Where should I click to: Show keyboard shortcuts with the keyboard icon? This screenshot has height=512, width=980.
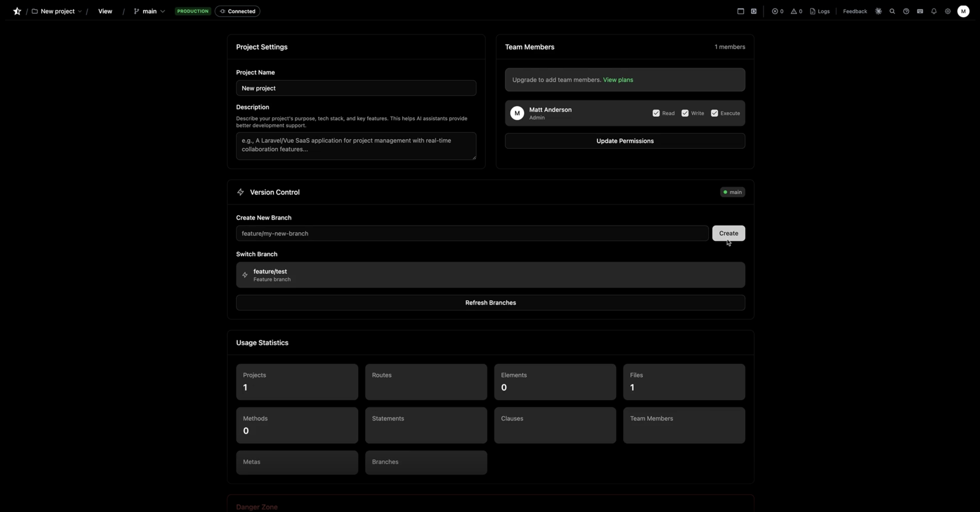(x=920, y=11)
